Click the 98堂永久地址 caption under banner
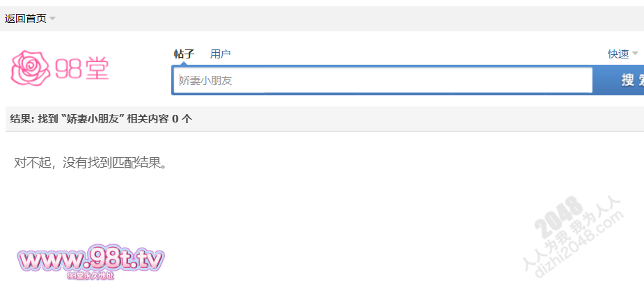This screenshot has height=286, width=644. [91, 276]
